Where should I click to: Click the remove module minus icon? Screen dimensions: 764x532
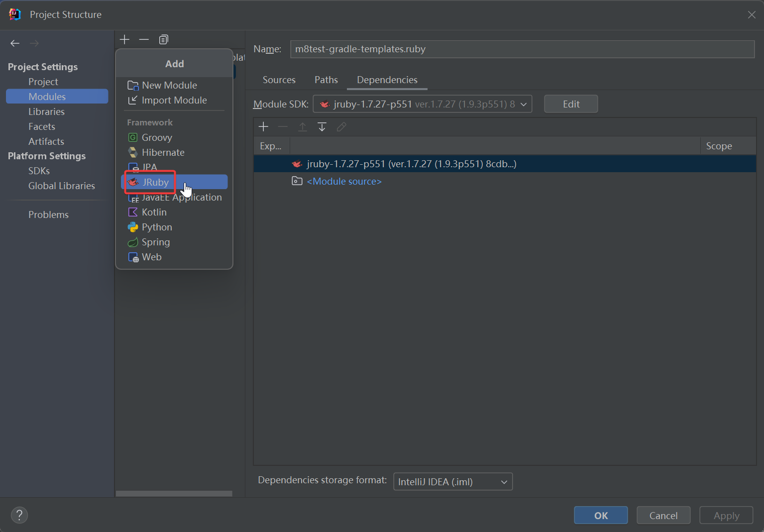(144, 39)
